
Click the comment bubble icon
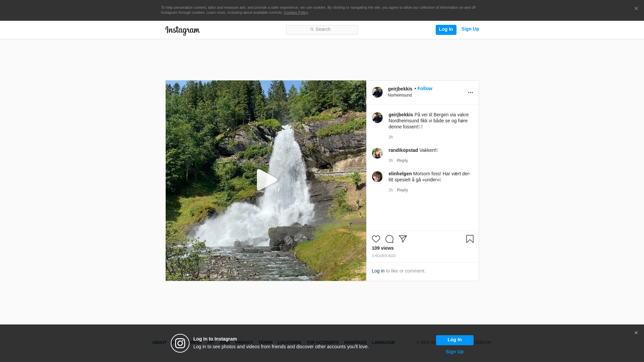click(x=389, y=239)
